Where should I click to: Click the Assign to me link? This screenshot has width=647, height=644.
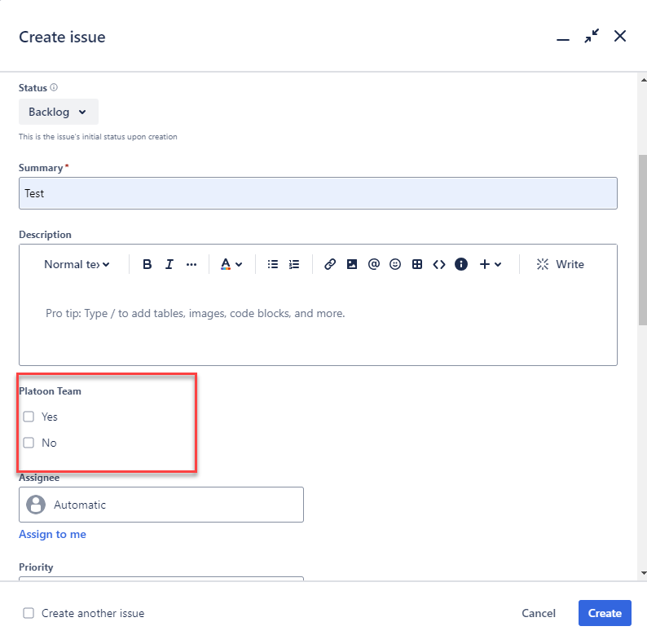[52, 534]
